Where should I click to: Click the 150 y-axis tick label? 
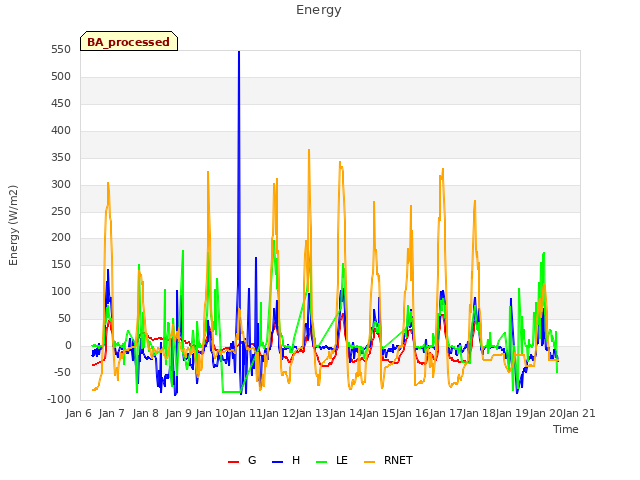click(61, 264)
